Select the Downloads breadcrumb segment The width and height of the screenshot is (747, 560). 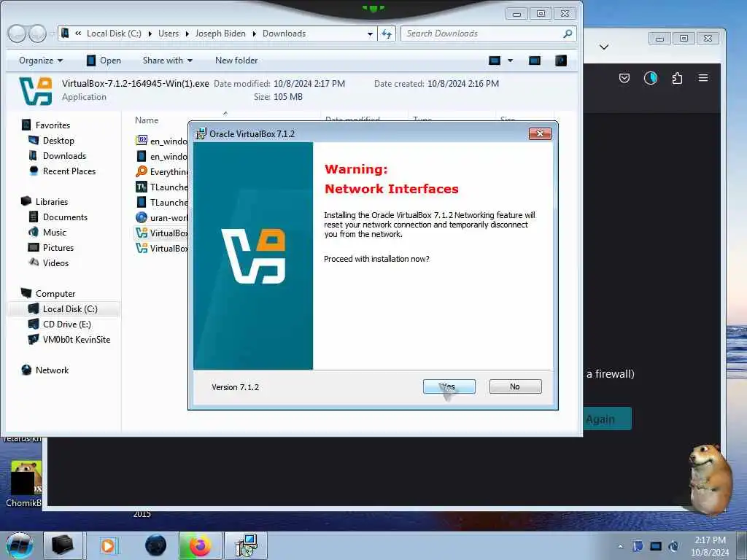pos(284,34)
